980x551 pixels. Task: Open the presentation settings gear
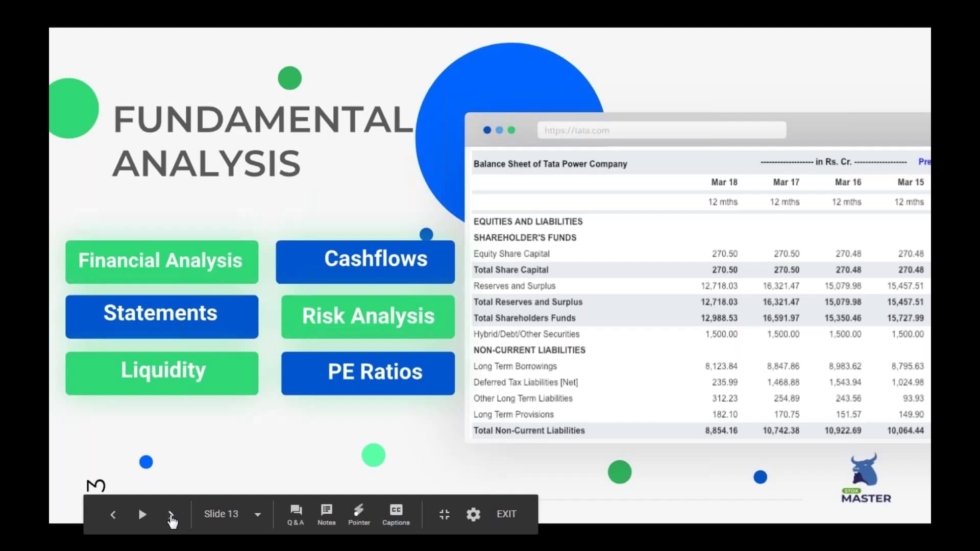coord(473,514)
